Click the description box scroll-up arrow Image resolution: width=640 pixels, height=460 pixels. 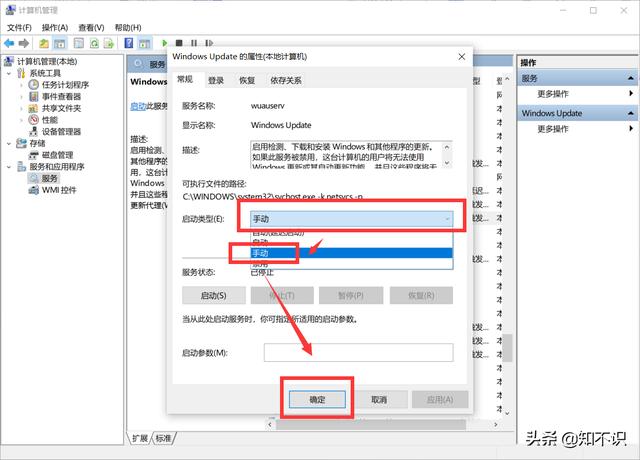(x=447, y=147)
